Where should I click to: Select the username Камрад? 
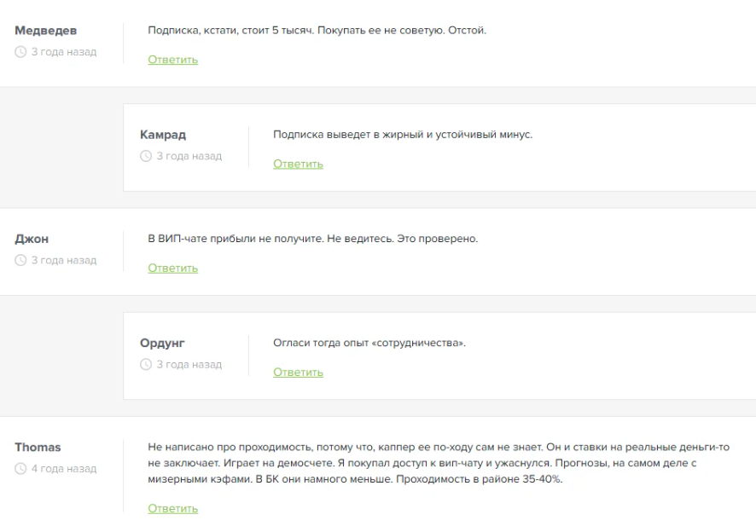click(x=161, y=136)
